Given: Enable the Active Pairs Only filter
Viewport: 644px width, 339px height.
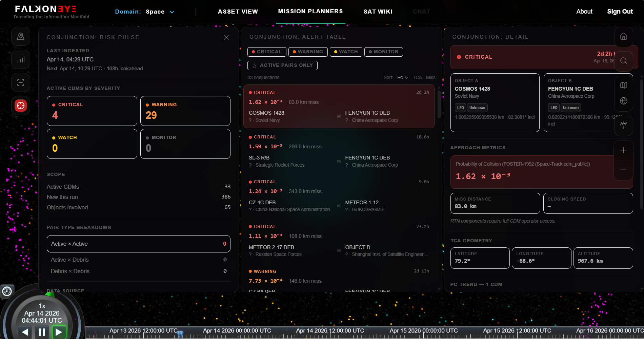Looking at the screenshot, I should tap(283, 65).
